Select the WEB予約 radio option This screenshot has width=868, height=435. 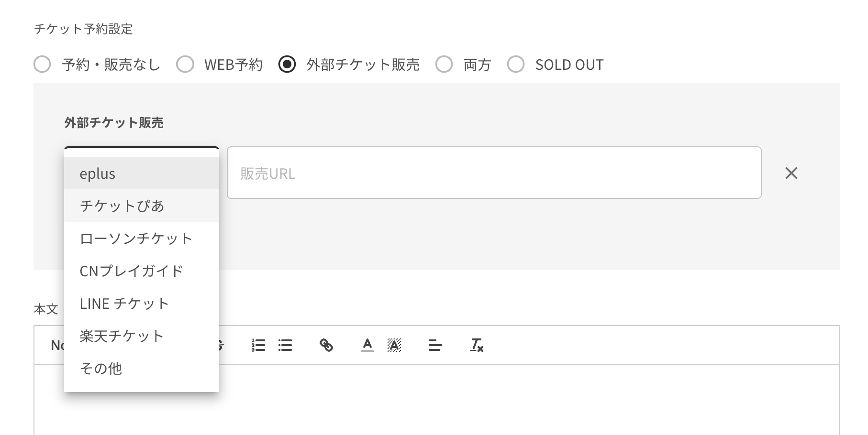pos(185,64)
